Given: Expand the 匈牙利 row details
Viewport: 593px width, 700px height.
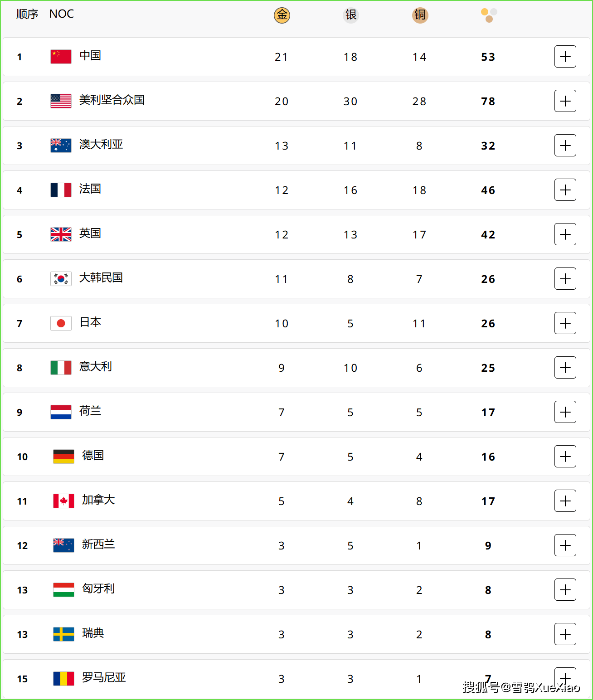Looking at the screenshot, I should (x=565, y=590).
